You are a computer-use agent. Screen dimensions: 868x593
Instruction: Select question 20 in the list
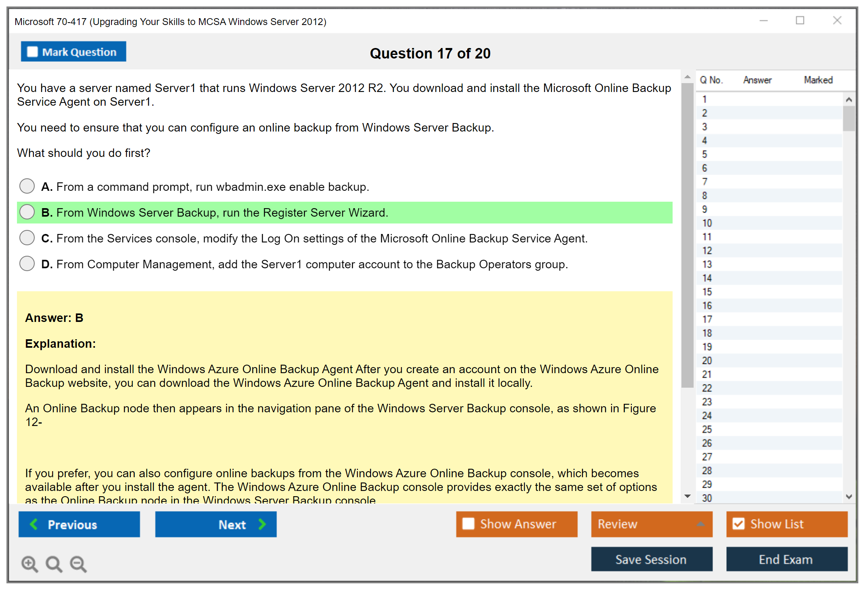[x=707, y=361]
